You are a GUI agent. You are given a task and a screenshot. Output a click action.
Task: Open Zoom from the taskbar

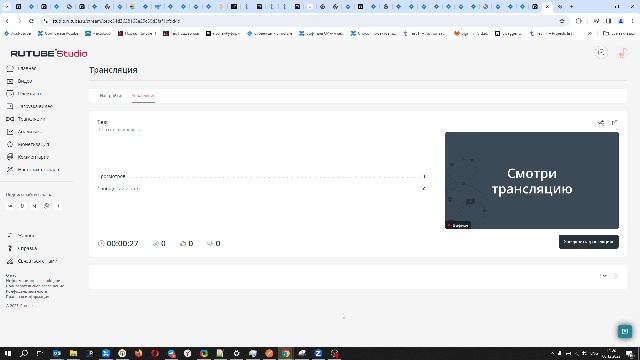(x=318, y=353)
